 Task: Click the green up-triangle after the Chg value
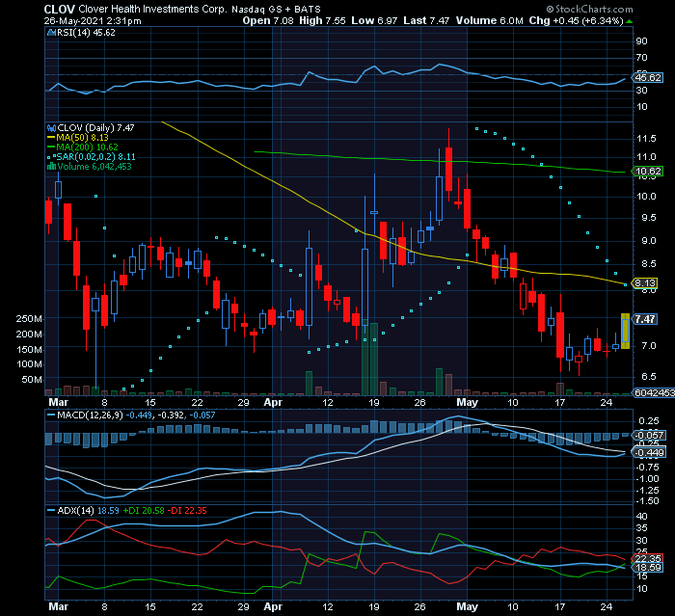pos(629,21)
